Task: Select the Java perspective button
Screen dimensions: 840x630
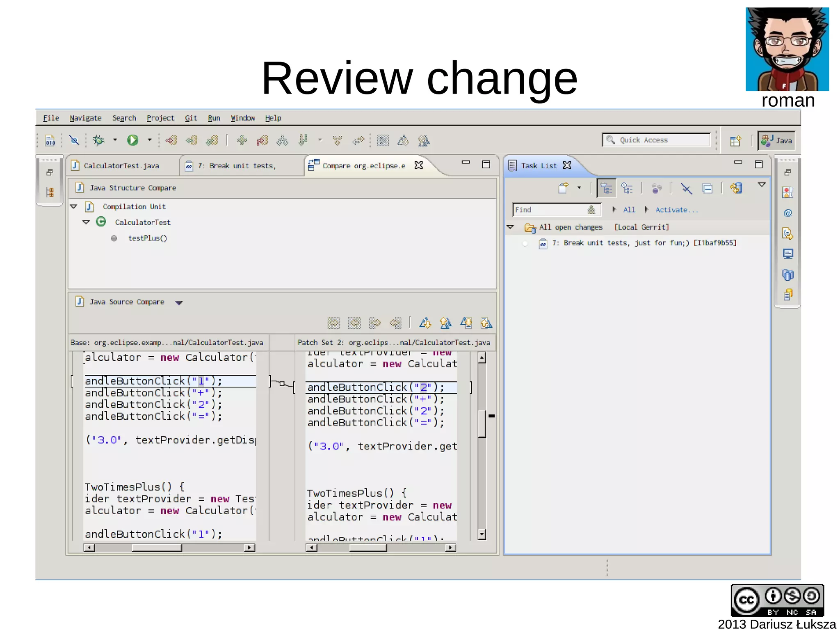Action: (x=776, y=141)
